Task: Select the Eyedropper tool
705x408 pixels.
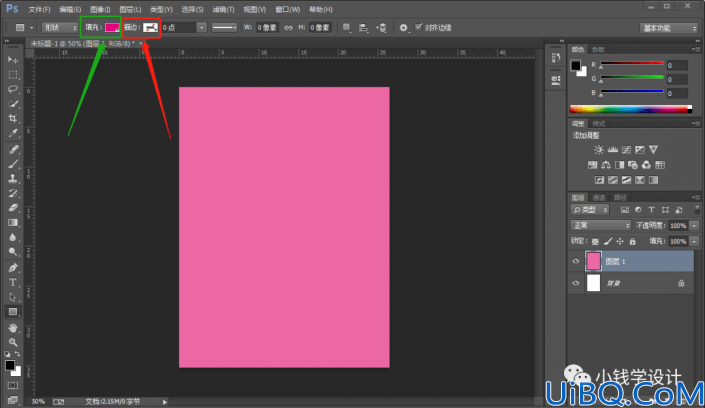Action: click(x=13, y=133)
